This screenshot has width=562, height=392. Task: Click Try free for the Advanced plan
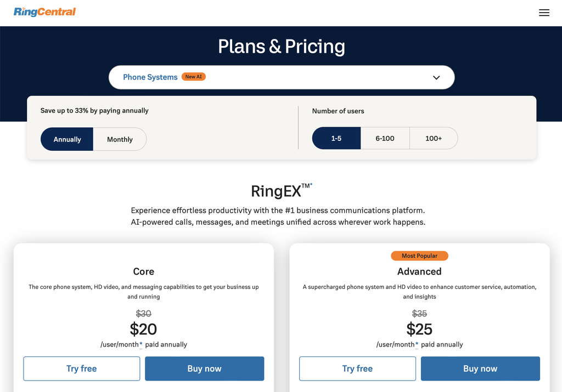pyautogui.click(x=357, y=368)
